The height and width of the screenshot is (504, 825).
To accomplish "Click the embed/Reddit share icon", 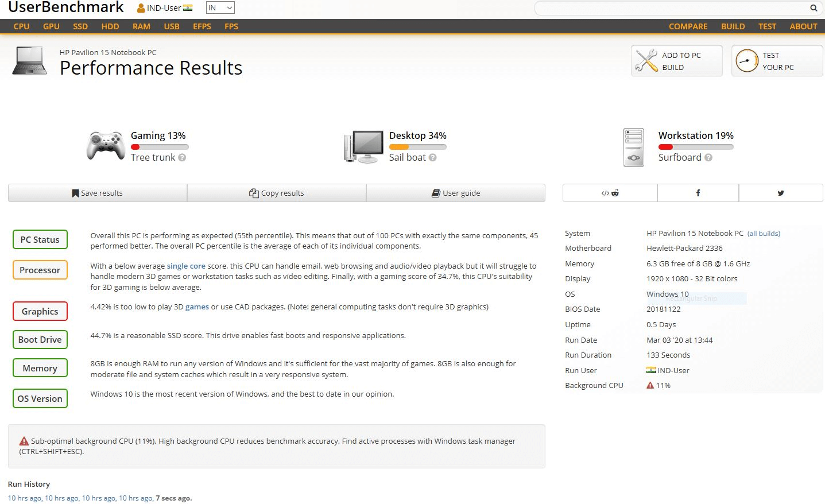I will pyautogui.click(x=609, y=193).
